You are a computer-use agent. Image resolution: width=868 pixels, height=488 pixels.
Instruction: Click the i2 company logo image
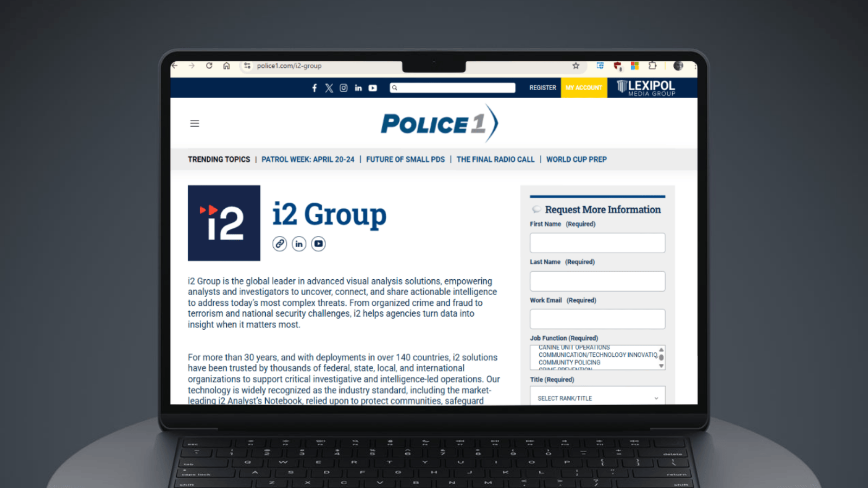coord(224,223)
